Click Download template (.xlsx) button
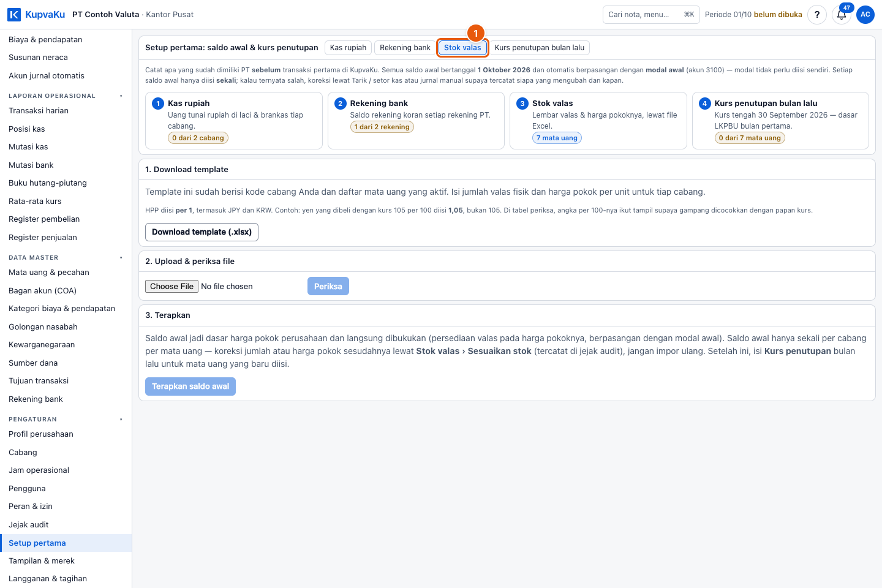 click(x=202, y=232)
